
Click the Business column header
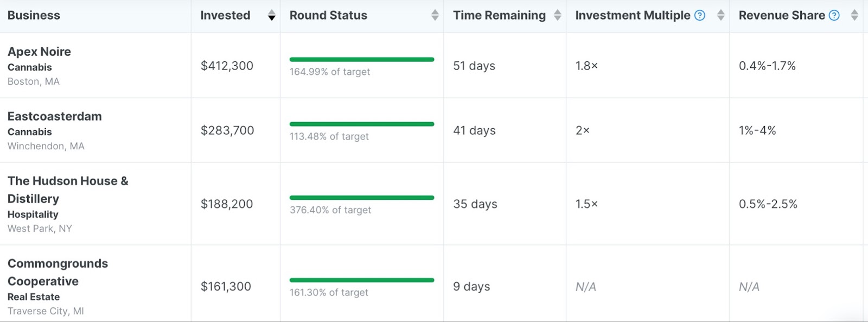[x=34, y=15]
